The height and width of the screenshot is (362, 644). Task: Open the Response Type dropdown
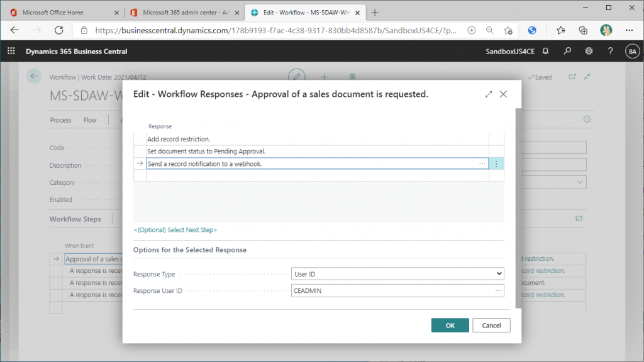click(x=397, y=274)
